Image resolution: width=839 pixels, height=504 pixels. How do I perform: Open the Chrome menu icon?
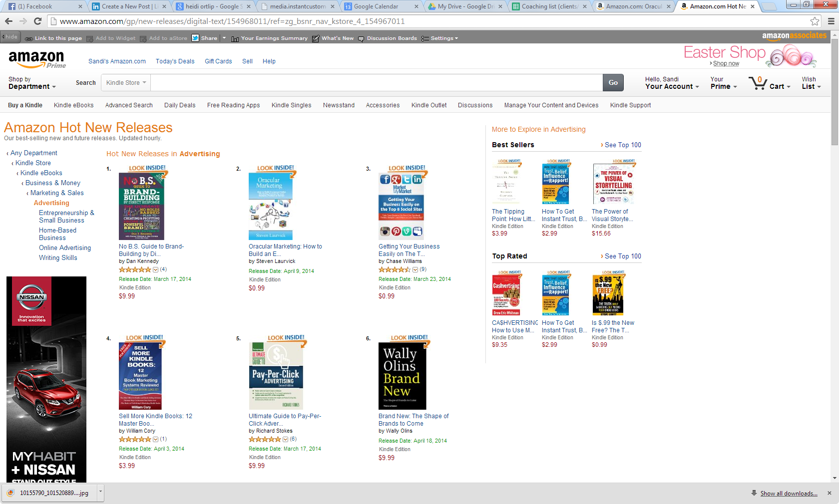click(x=831, y=21)
